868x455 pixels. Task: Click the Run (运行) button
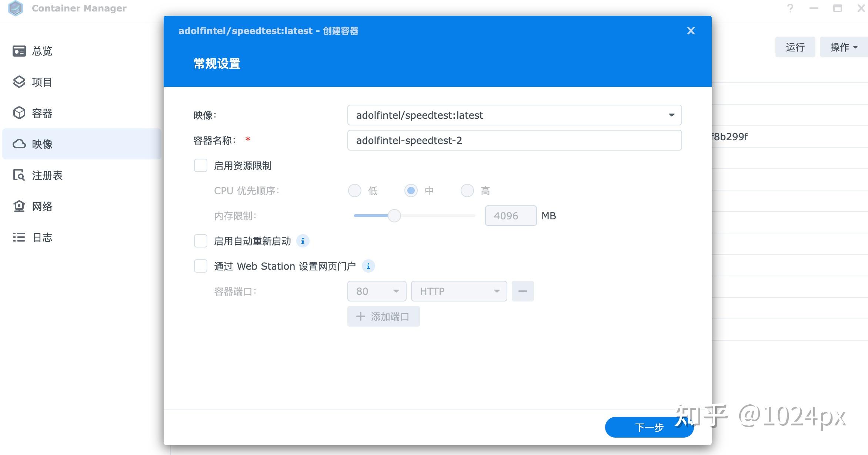[795, 47]
